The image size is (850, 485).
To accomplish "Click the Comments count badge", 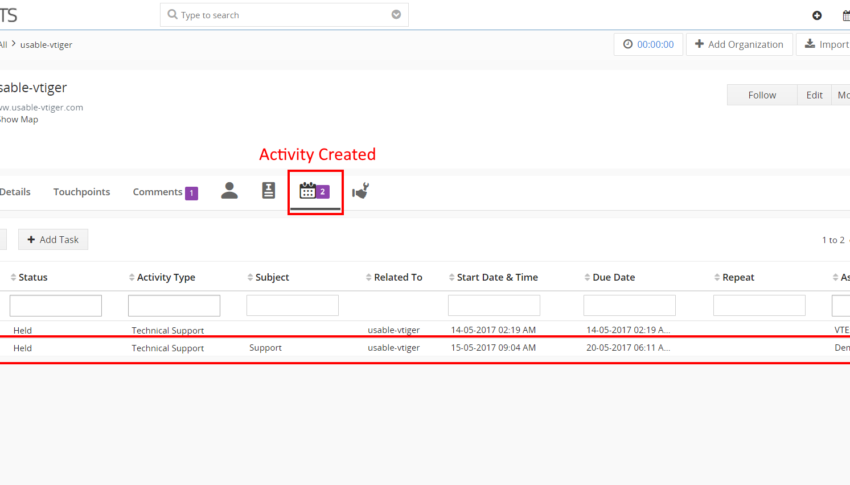I will (x=191, y=193).
